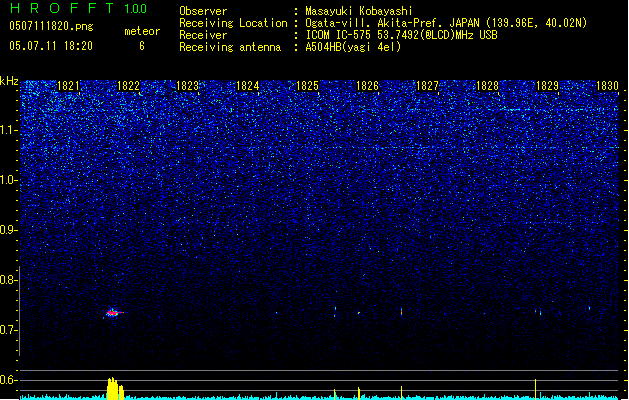Click the 1829 time marker
The image size is (629, 400).
(547, 86)
